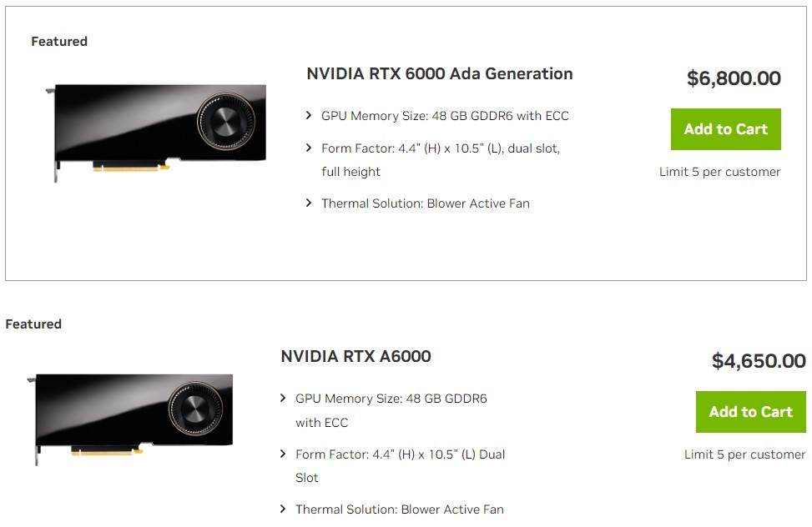Expand the Thermal Solution spec for RTX A6000
Screen dimensions: 812x527
285,509
